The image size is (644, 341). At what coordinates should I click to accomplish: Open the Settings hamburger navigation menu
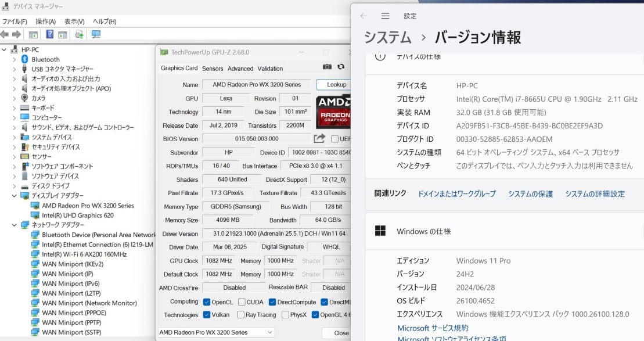click(385, 16)
